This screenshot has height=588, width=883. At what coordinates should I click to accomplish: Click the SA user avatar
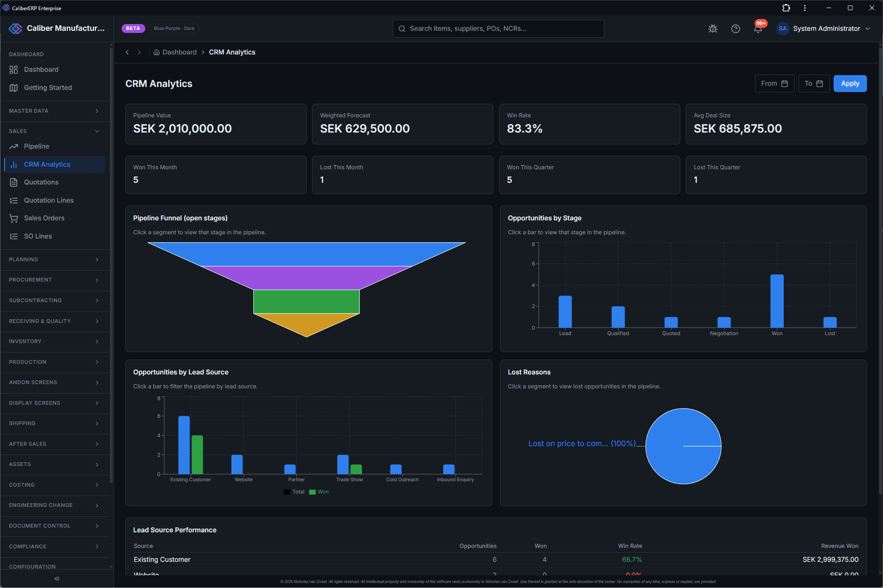[x=782, y=29]
